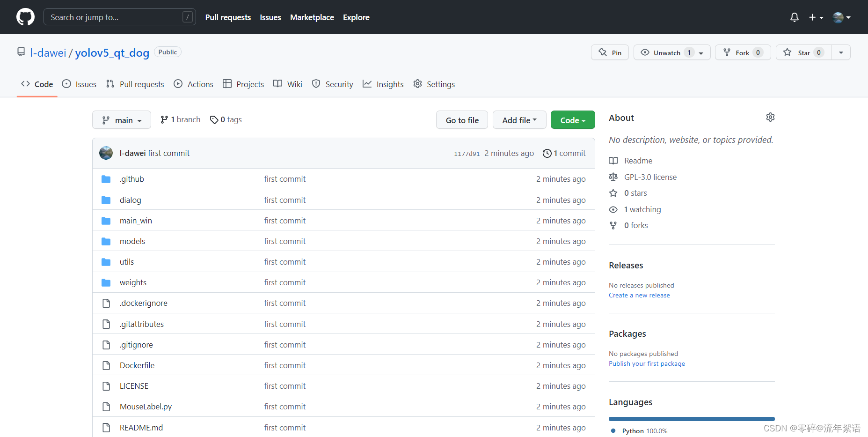Open commit hash 1177d91
868x437 pixels.
467,154
